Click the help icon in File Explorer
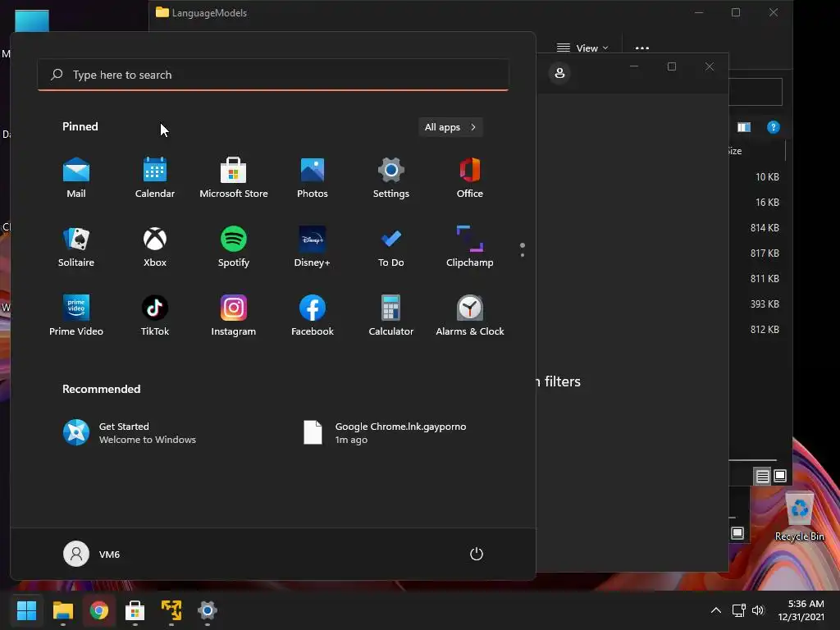The height and width of the screenshot is (630, 840). coord(773,127)
